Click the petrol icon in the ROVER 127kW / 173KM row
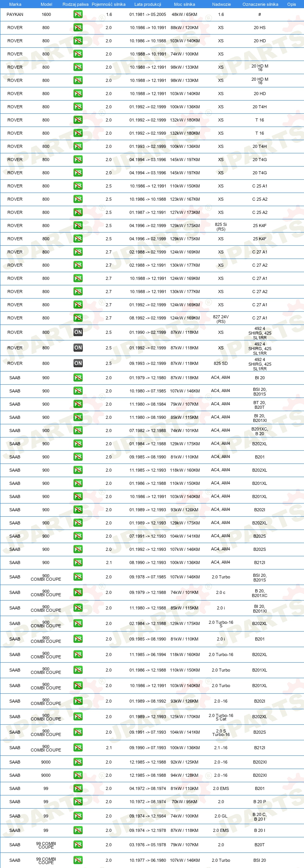 (x=78, y=212)
